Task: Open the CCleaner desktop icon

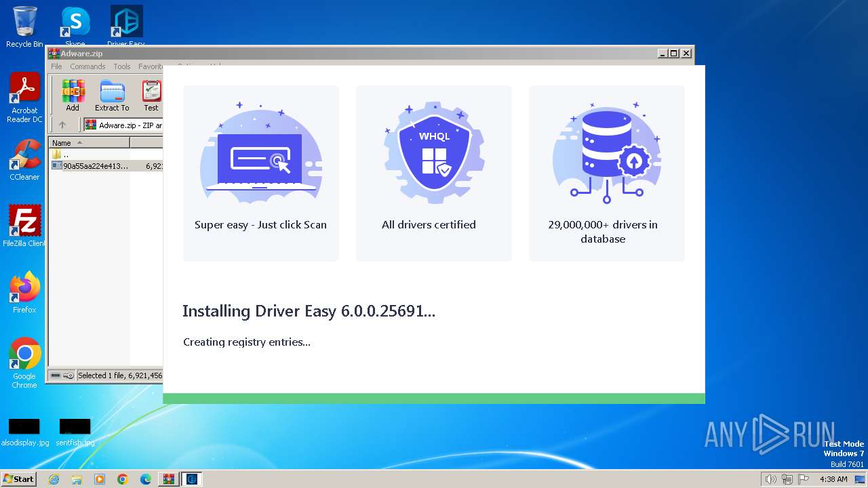Action: click(24, 160)
